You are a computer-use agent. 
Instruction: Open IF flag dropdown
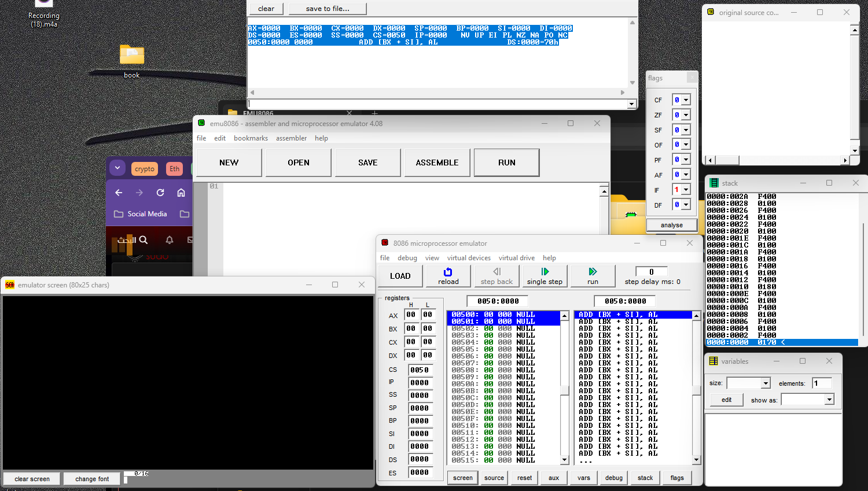(x=686, y=190)
